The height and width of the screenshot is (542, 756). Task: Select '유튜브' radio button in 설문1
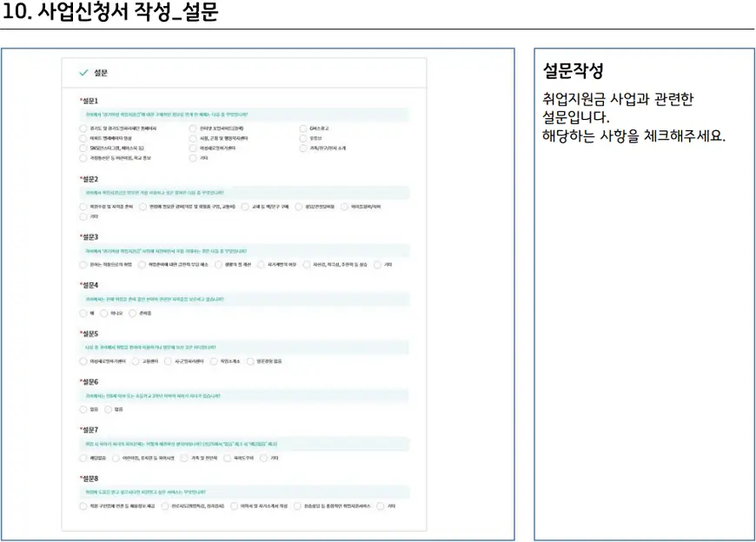(x=303, y=138)
